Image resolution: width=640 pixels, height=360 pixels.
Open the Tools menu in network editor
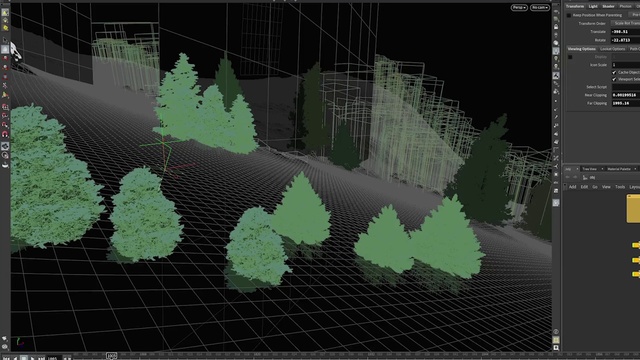[620, 187]
